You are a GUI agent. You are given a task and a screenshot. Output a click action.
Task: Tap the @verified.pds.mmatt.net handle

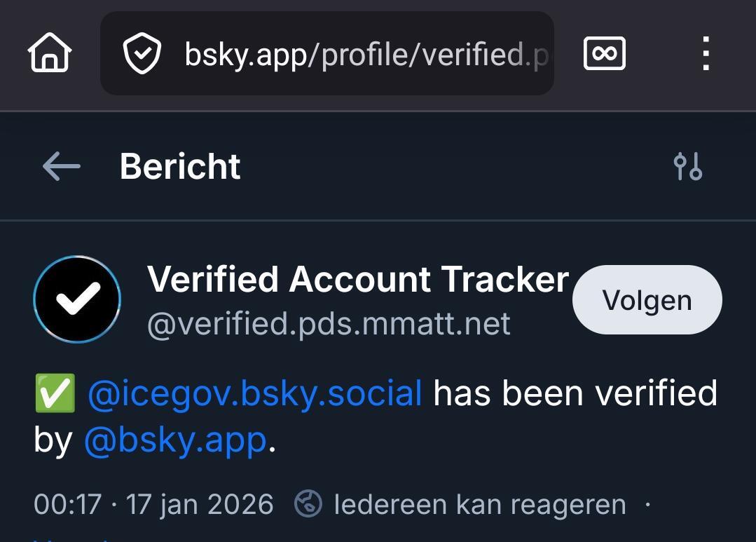[x=329, y=324]
